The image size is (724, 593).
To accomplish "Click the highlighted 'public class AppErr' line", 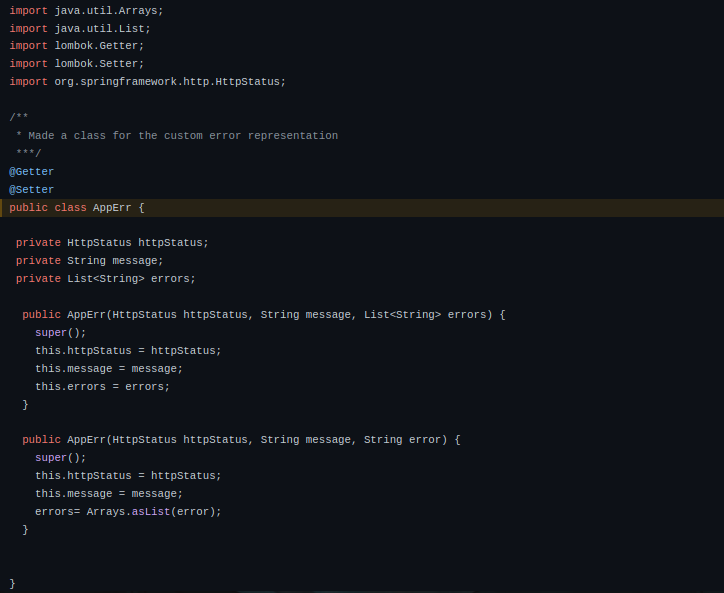I will 77,208.
